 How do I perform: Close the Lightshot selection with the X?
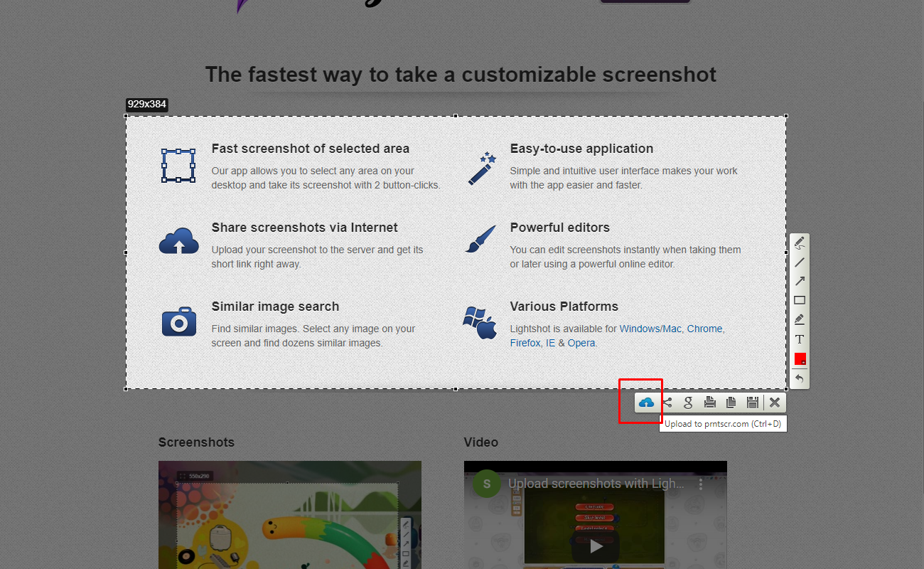coord(775,403)
